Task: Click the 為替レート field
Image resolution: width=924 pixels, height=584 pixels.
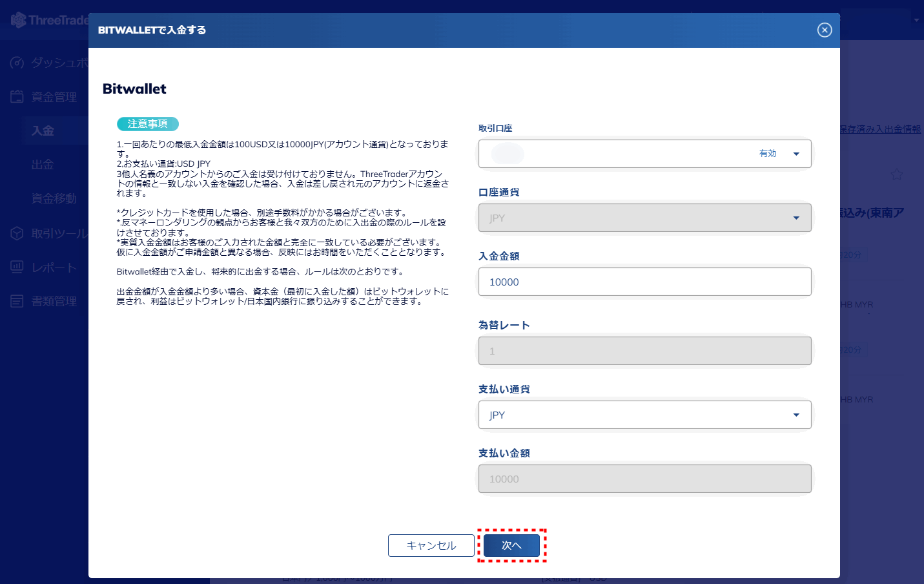Action: tap(644, 351)
